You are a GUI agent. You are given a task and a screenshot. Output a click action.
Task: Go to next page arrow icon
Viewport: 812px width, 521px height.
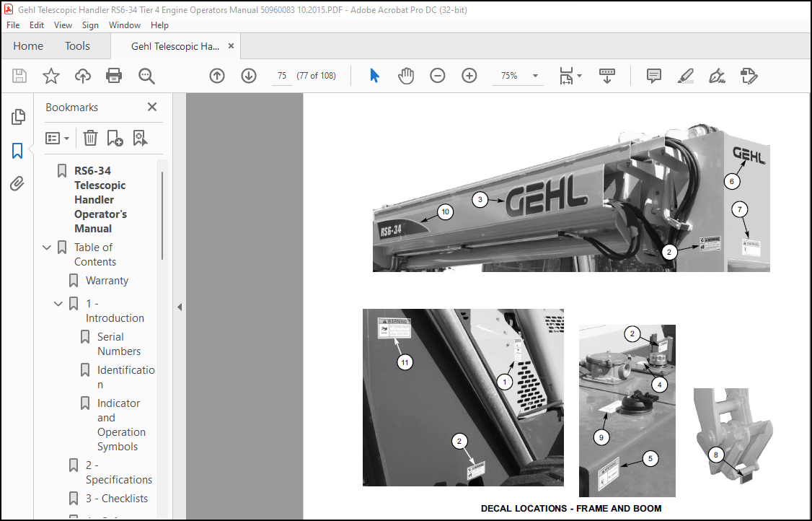pos(249,76)
